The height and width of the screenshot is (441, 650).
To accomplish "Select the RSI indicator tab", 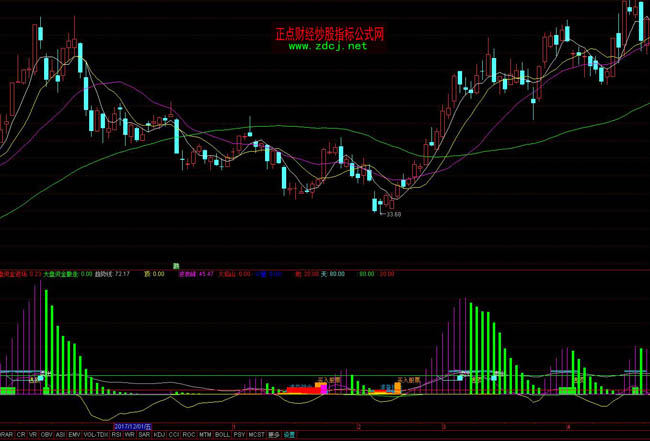I will (x=116, y=435).
